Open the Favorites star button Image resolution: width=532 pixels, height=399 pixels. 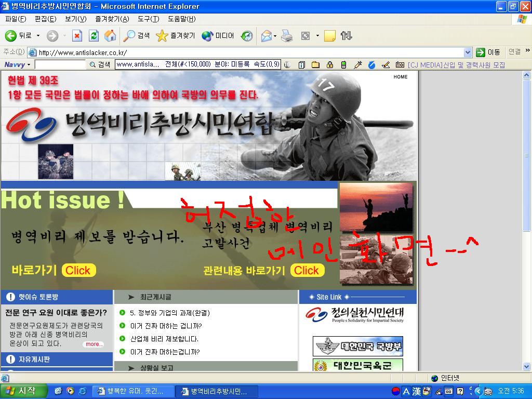coord(176,36)
